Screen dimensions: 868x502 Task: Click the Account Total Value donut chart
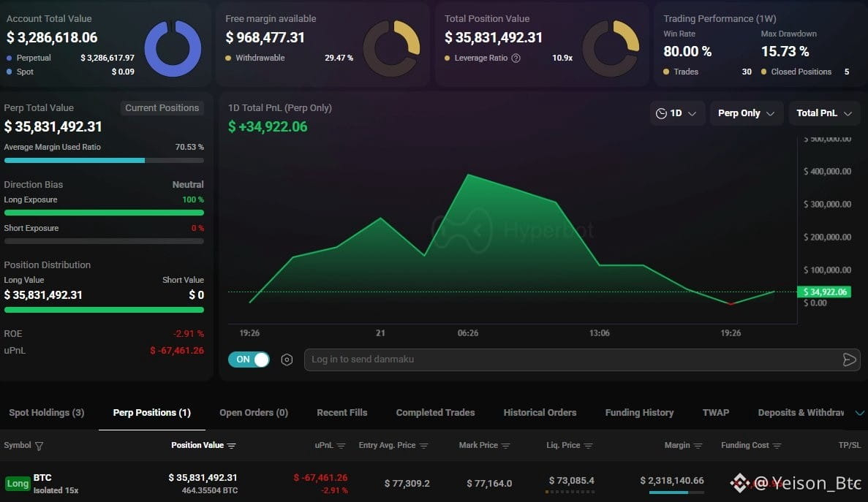173,49
